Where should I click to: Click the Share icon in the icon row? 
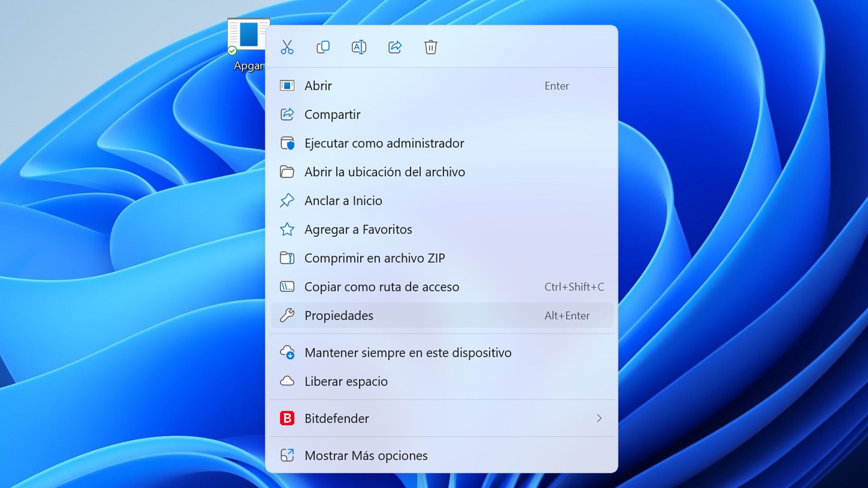pyautogui.click(x=394, y=47)
